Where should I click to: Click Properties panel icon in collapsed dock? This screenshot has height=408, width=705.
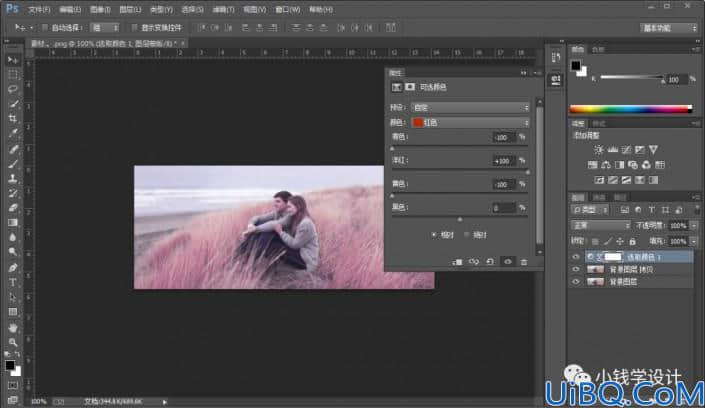[556, 80]
